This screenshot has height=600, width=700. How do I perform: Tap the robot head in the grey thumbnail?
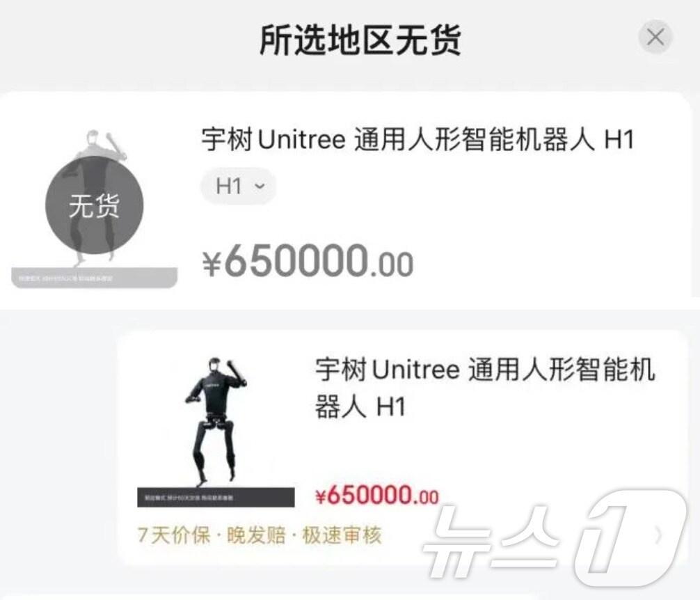(x=93, y=138)
